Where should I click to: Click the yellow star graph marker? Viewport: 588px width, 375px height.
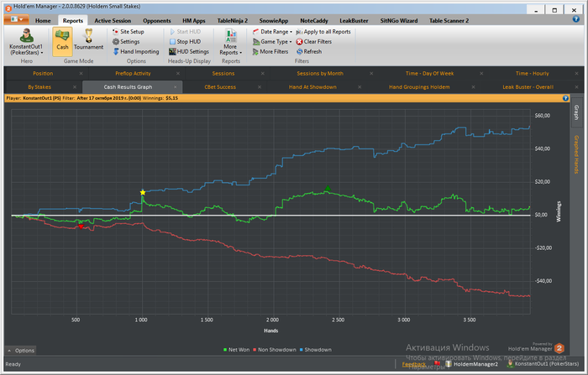tap(143, 193)
